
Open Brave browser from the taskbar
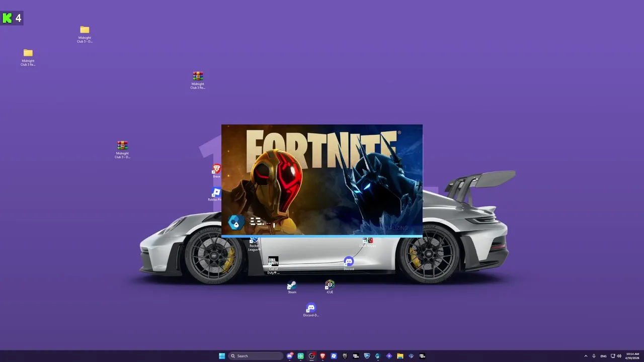point(323,356)
